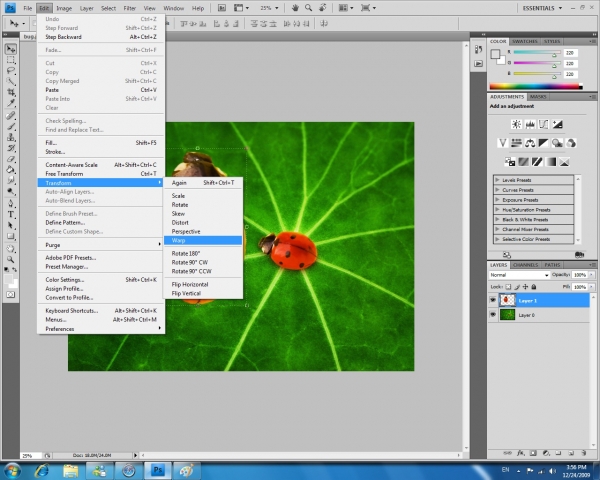Screen dimensions: 600x480
Task: Open the Masks tab
Action: pyautogui.click(x=538, y=97)
